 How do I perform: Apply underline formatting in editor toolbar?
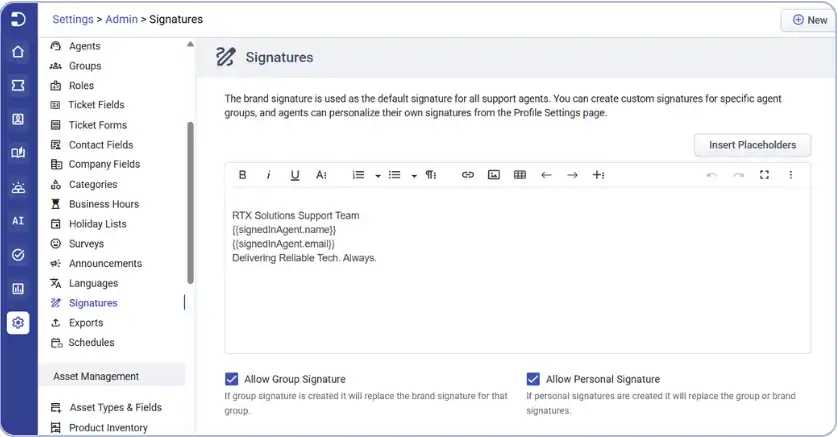[x=295, y=174]
